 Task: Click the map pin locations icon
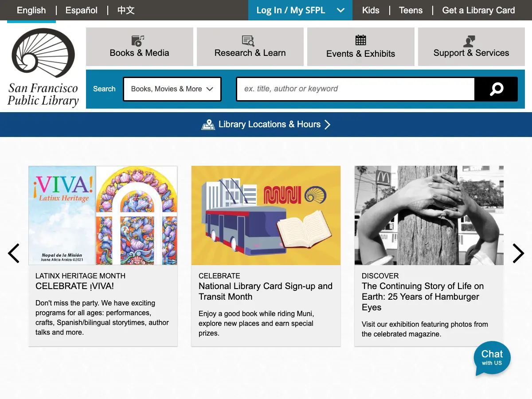pyautogui.click(x=208, y=125)
